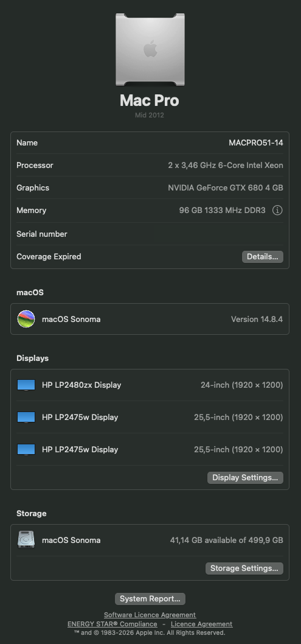
Task: Click macOS Sonoma volume name in Storage
Action: point(71,540)
